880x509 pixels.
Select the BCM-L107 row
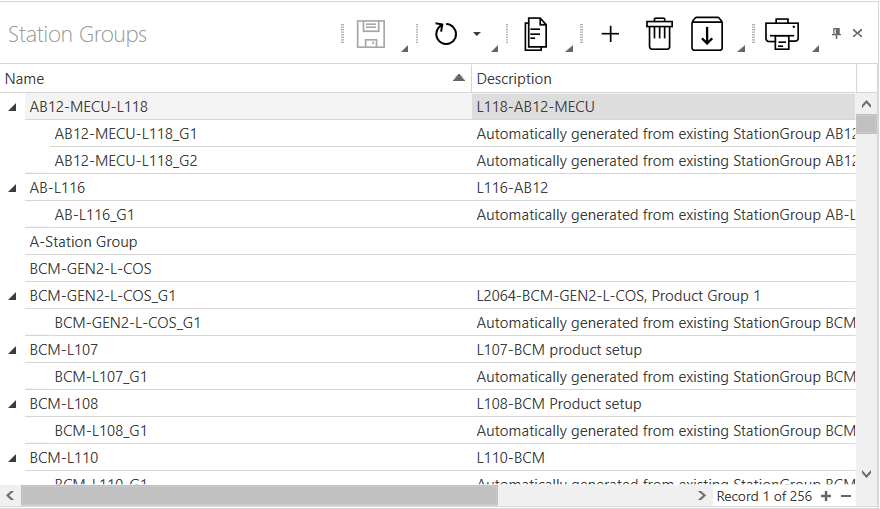440,350
